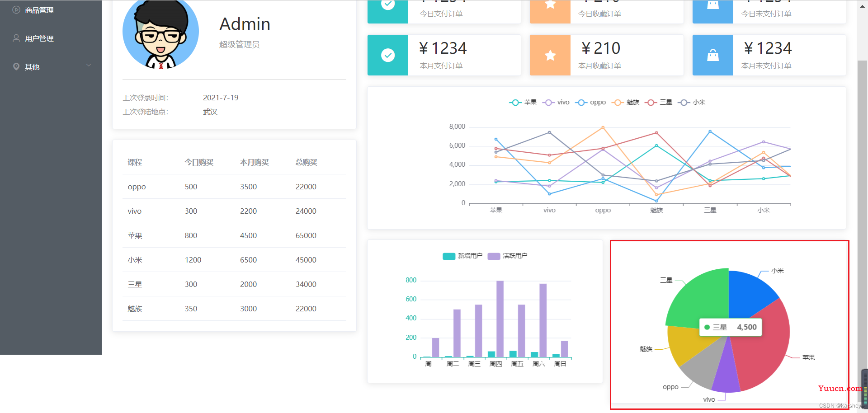Click the 用户管理 user icon

[x=16, y=38]
